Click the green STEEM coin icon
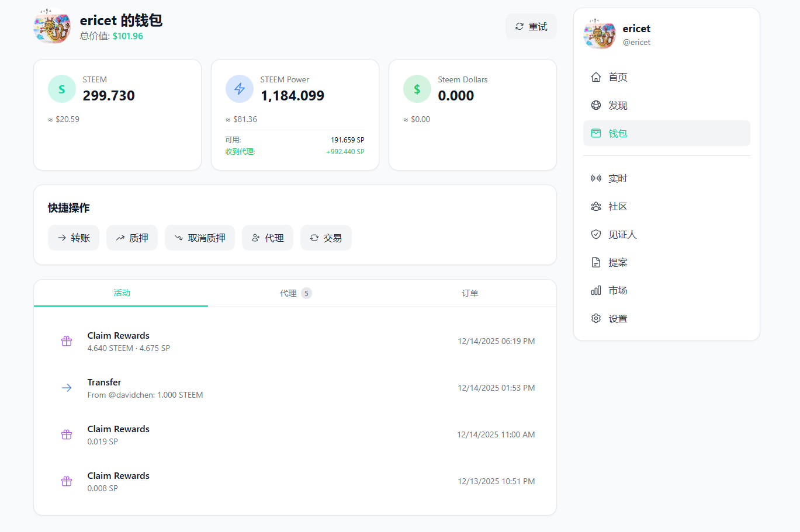This screenshot has width=800, height=532. click(62, 89)
